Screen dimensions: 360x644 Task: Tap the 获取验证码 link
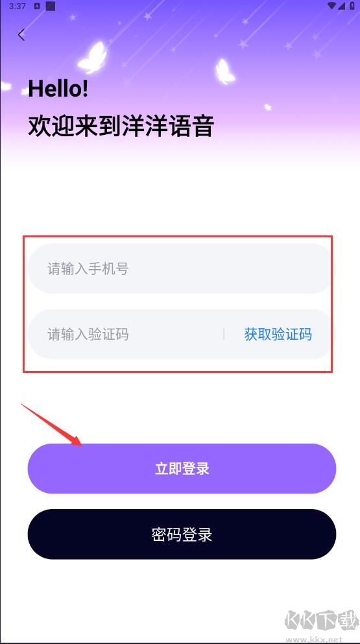click(278, 334)
